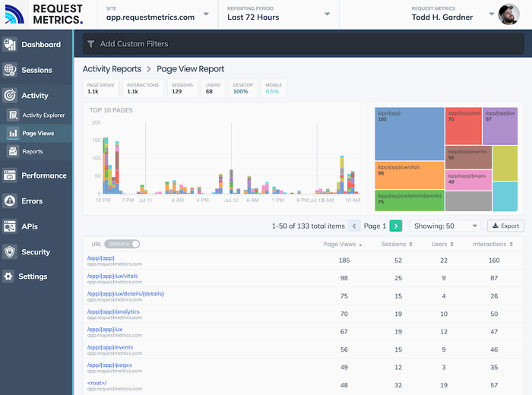Click the Sessions globe icon

tap(10, 70)
